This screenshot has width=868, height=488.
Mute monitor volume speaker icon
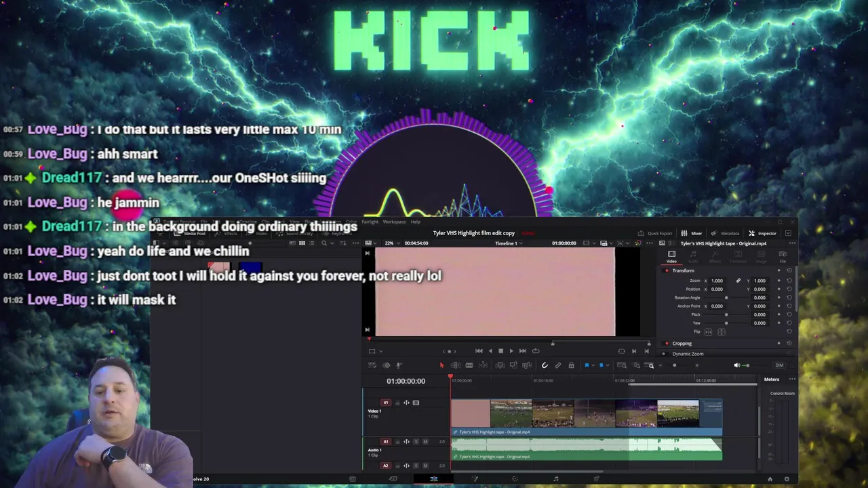click(737, 365)
